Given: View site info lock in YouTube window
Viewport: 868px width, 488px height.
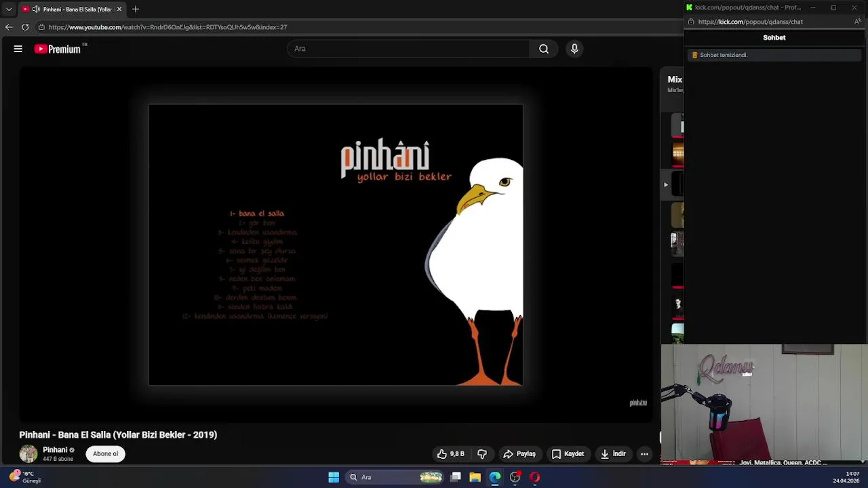Looking at the screenshot, I should pos(41,27).
